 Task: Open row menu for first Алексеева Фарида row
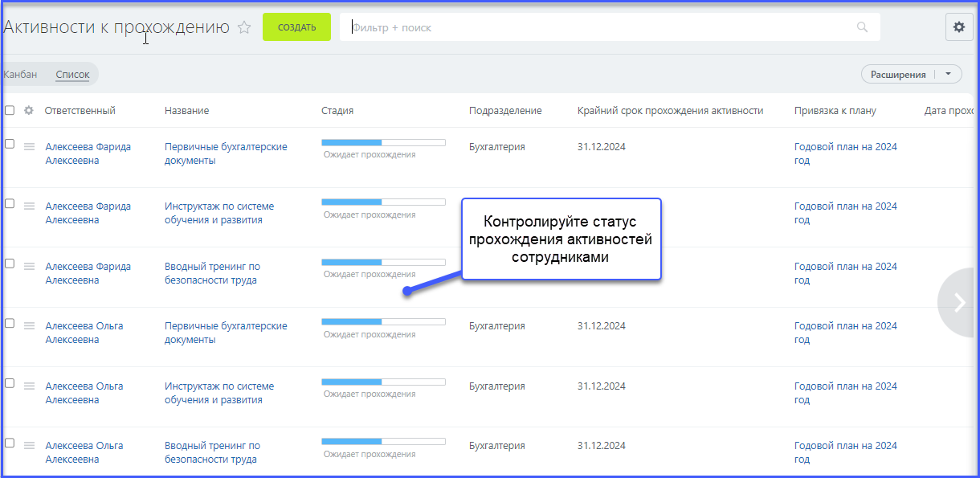tap(29, 147)
